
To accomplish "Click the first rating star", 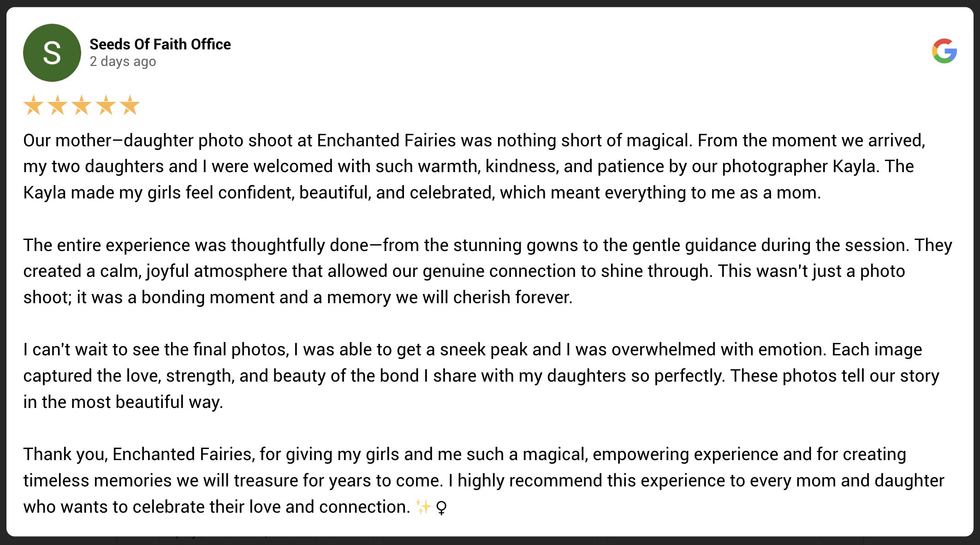I will pyautogui.click(x=33, y=105).
